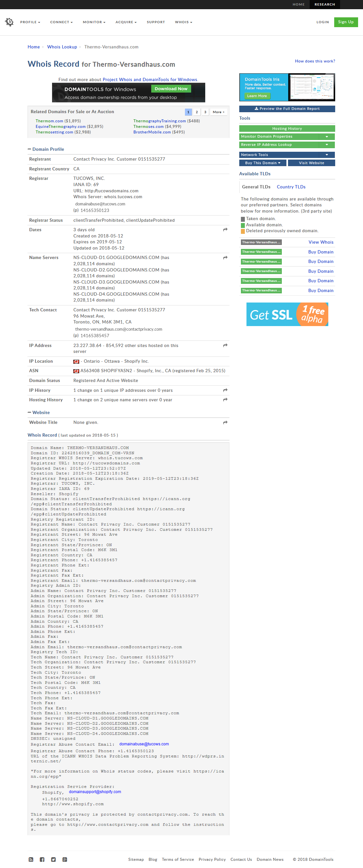Click the share arrow in IP Address row
The image size is (363, 868).
tap(225, 345)
